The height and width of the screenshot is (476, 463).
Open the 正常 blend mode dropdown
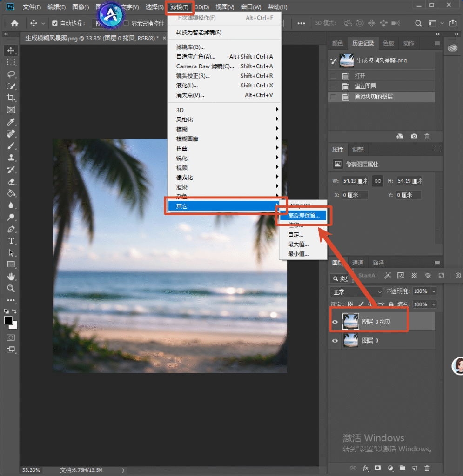356,292
